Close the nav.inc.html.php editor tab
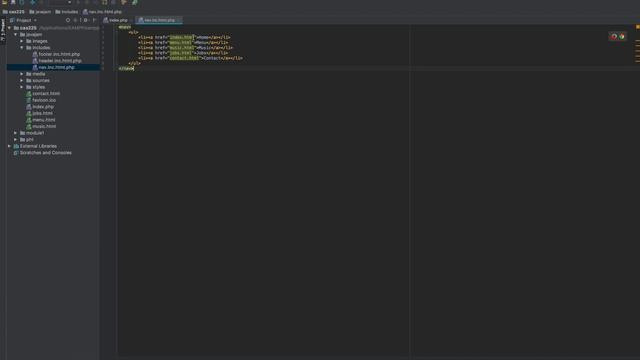This screenshot has height=360, width=640. click(x=179, y=20)
